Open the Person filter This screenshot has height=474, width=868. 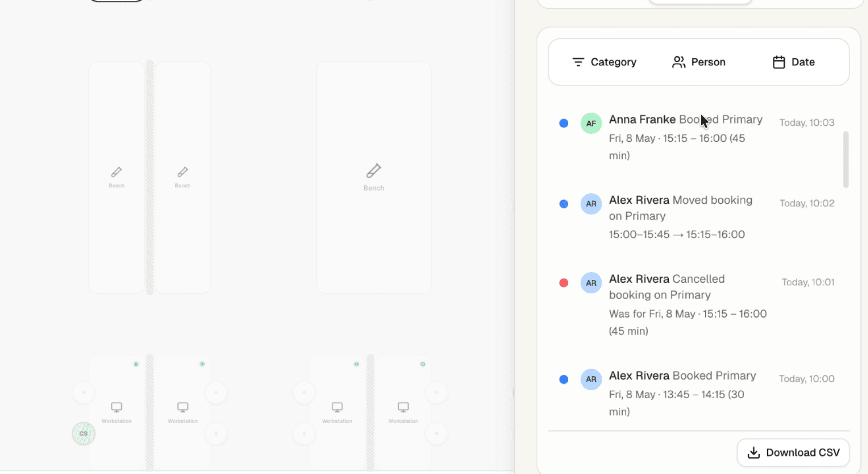699,62
